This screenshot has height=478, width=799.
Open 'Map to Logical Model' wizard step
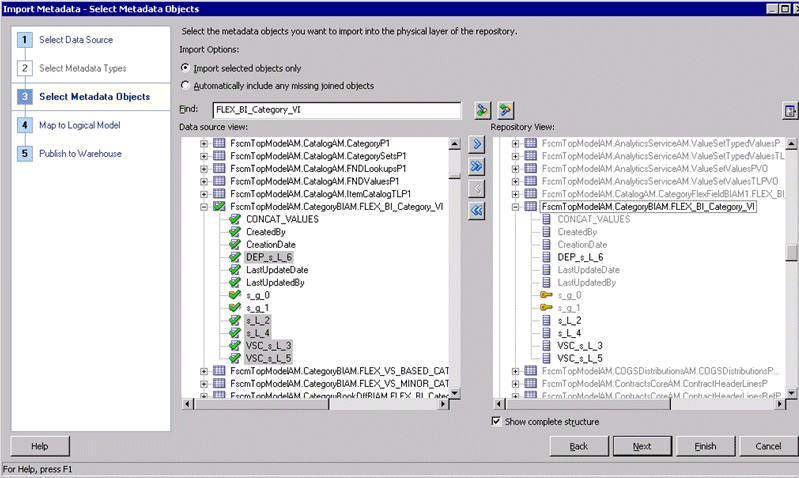79,125
